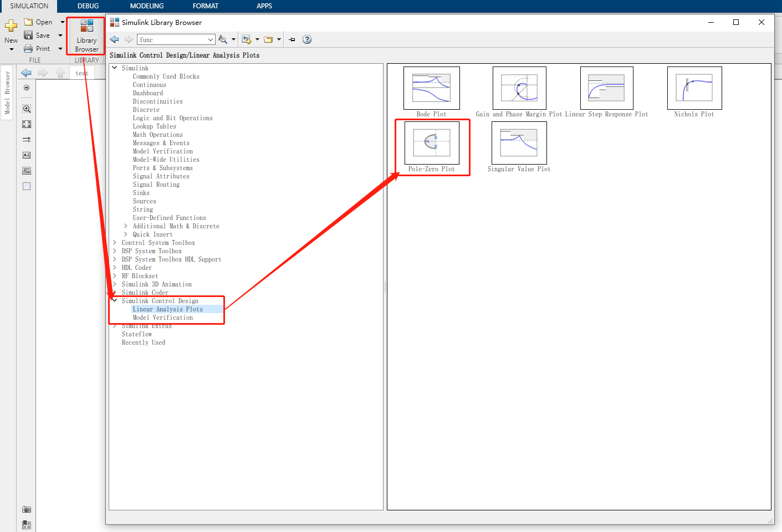Select the annotation tool in the left sidebar
The width and height of the screenshot is (782, 532).
click(26, 155)
